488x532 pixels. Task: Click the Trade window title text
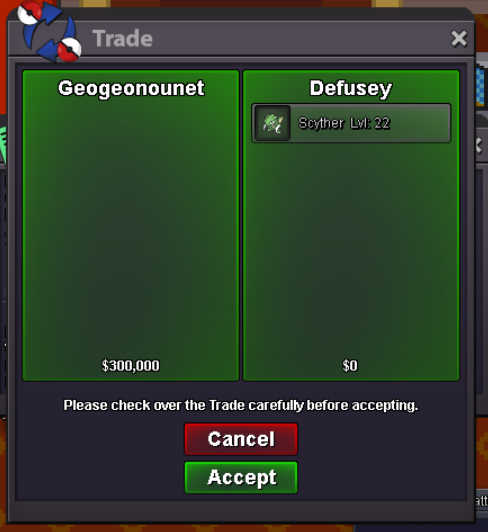[123, 38]
